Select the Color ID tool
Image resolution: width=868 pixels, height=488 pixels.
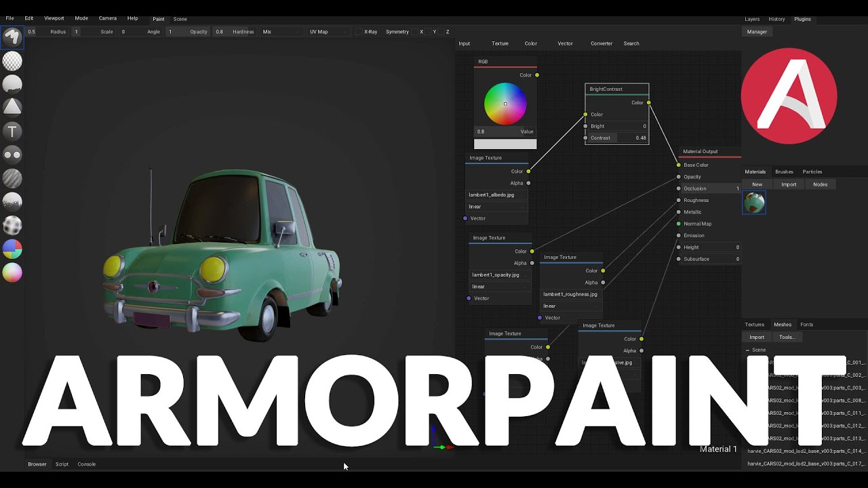click(12, 249)
